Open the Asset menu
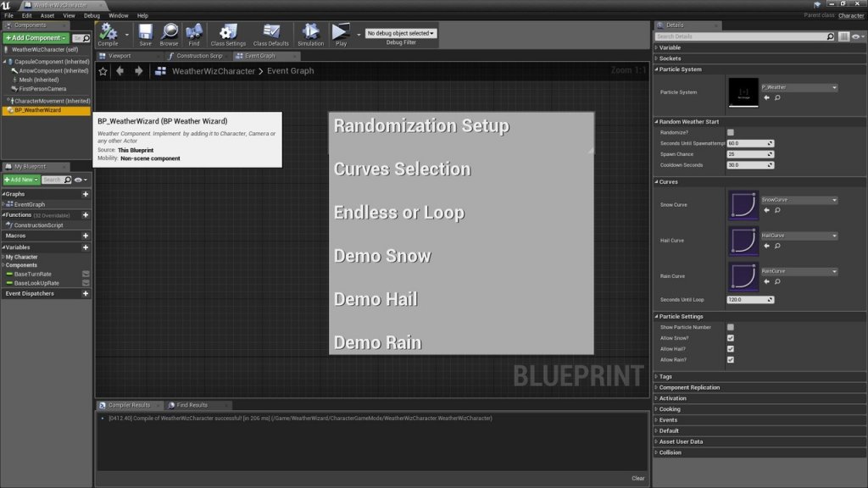The image size is (868, 488). pyautogui.click(x=47, y=15)
